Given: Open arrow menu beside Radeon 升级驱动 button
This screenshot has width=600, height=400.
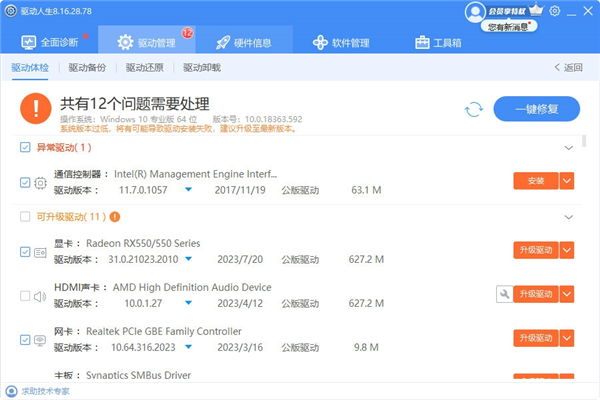Looking at the screenshot, I should coord(567,250).
